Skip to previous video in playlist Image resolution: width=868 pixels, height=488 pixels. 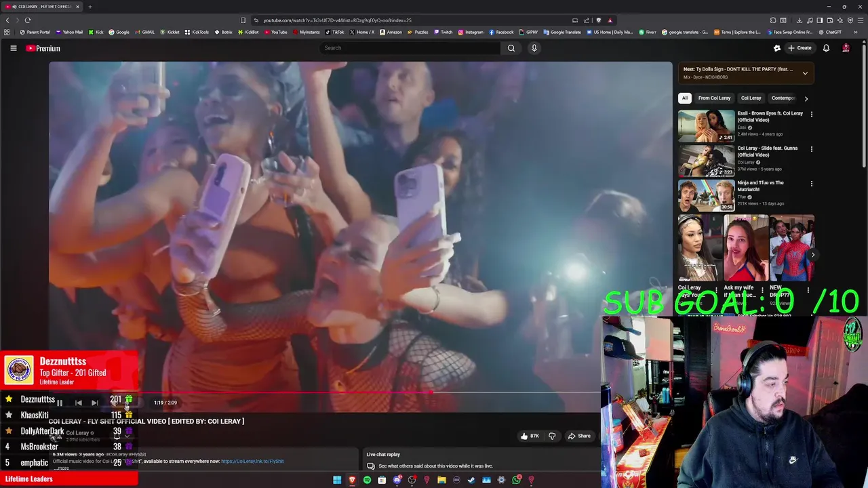point(79,403)
